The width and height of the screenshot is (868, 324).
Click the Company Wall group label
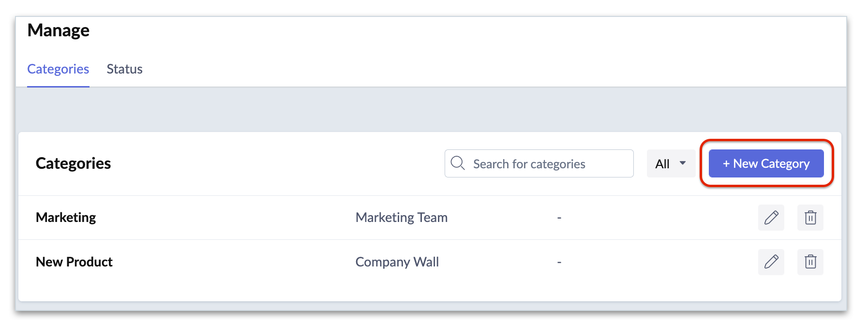pos(397,262)
